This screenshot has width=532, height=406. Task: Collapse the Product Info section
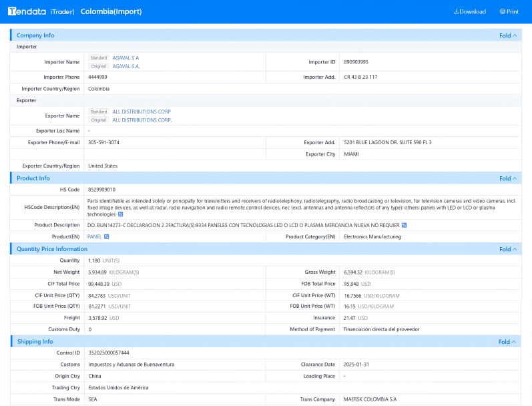point(508,178)
